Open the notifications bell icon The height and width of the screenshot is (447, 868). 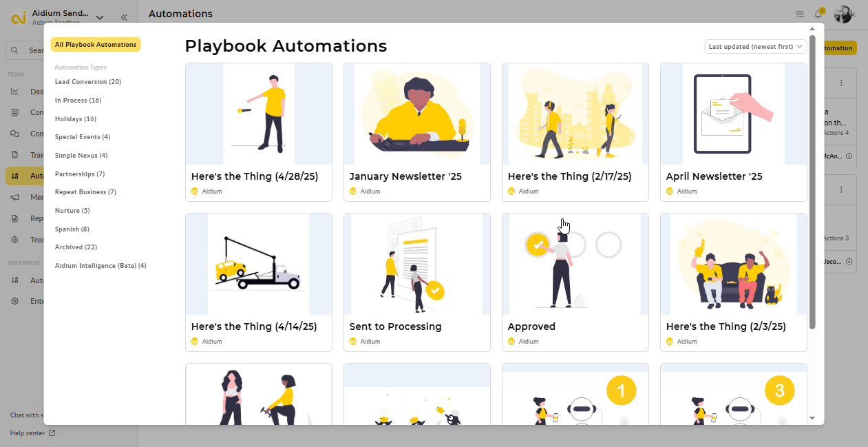pos(819,14)
